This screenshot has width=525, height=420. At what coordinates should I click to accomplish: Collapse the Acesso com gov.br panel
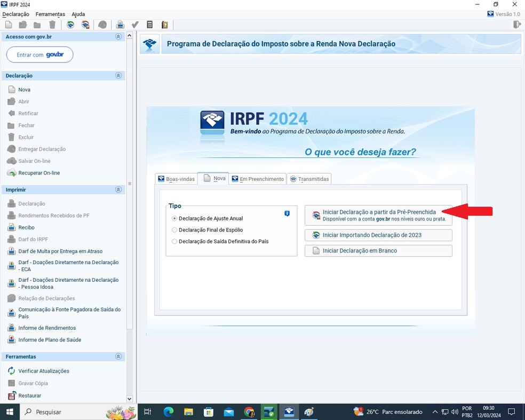(118, 36)
